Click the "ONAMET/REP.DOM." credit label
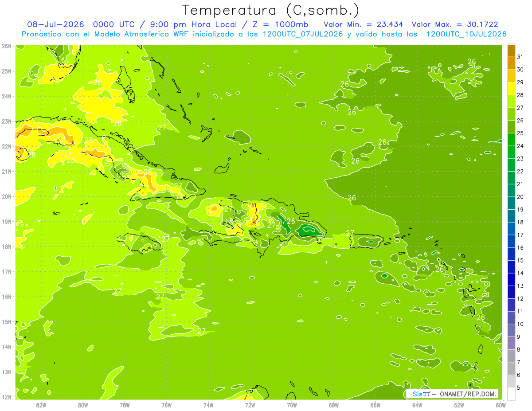The height and width of the screenshot is (411, 532). [x=468, y=394]
